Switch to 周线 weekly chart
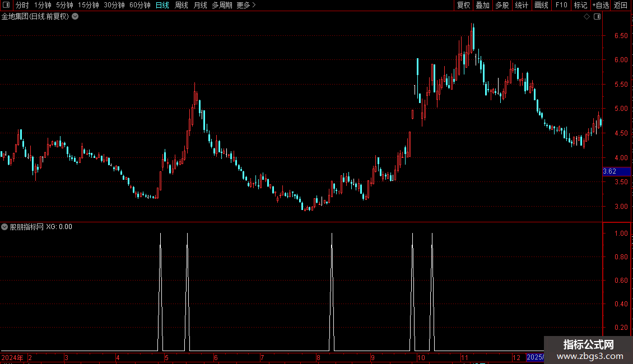Image resolution: width=633 pixels, height=364 pixels. coord(181,5)
